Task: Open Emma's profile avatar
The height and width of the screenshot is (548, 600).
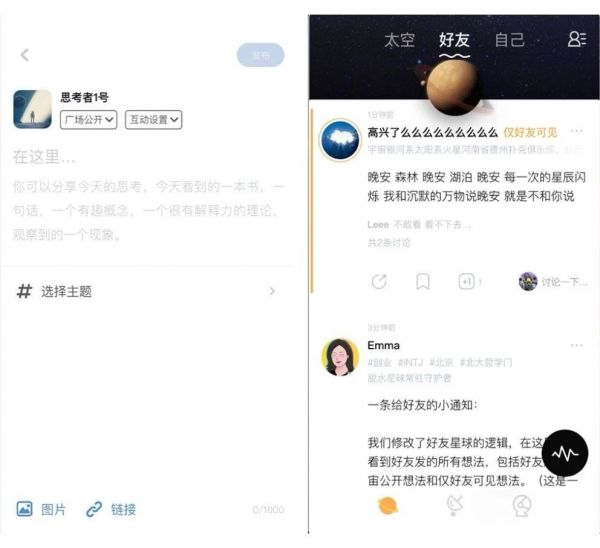Action: [340, 357]
